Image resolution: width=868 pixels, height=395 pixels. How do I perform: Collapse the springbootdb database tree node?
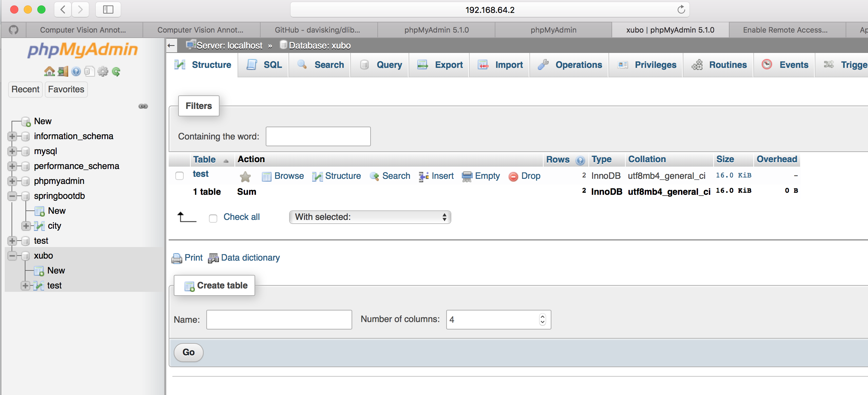tap(12, 196)
